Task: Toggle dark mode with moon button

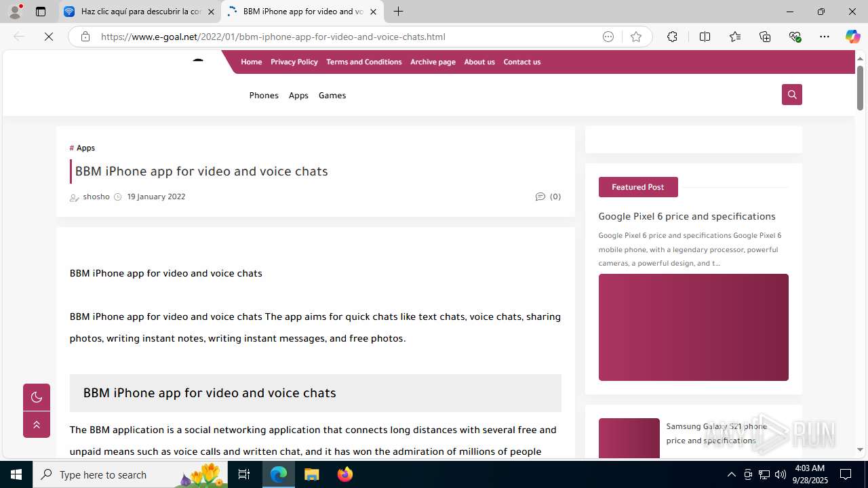Action: pyautogui.click(x=37, y=397)
